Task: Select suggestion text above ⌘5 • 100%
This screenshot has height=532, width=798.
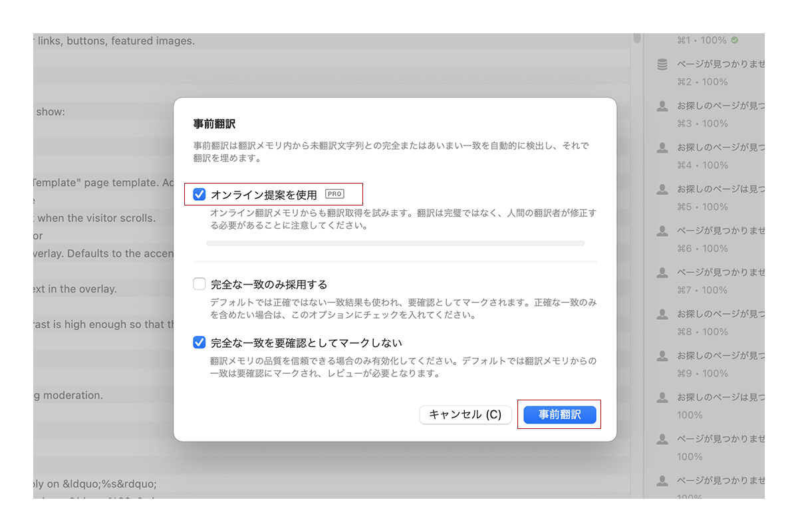Action: click(x=721, y=190)
